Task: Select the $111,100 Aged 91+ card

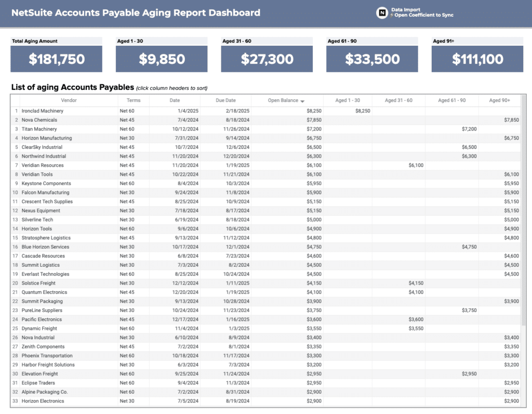Action: (x=477, y=59)
